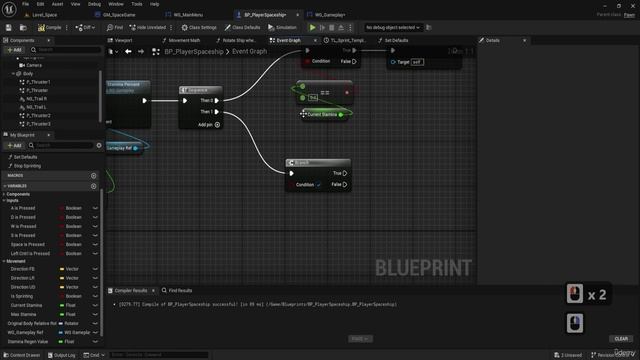Viewport: 640px width, 360px height.
Task: Expand the Components variable category
Action: pyautogui.click(x=4, y=194)
